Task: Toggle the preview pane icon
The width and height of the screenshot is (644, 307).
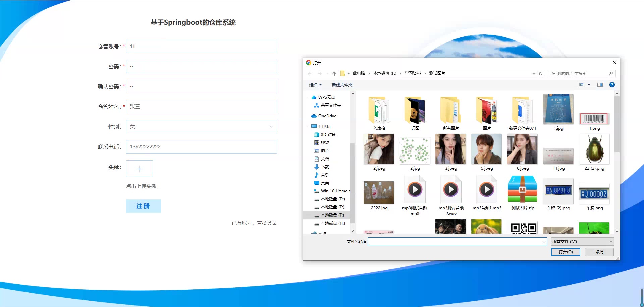Action: coord(600,85)
